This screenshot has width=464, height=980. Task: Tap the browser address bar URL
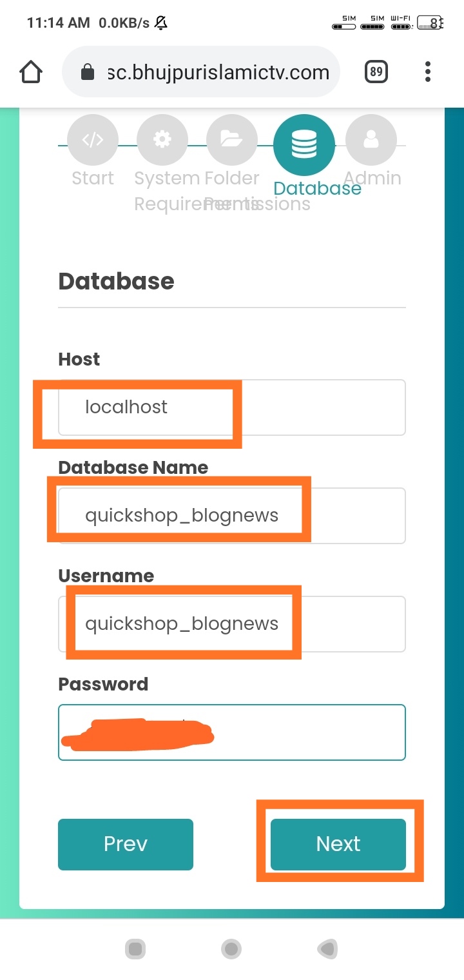point(219,72)
